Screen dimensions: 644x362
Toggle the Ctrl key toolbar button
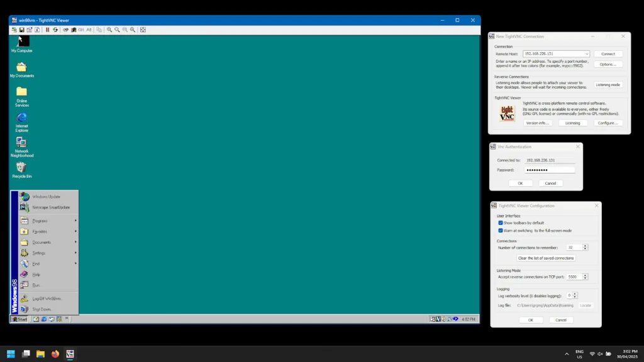coord(81,30)
